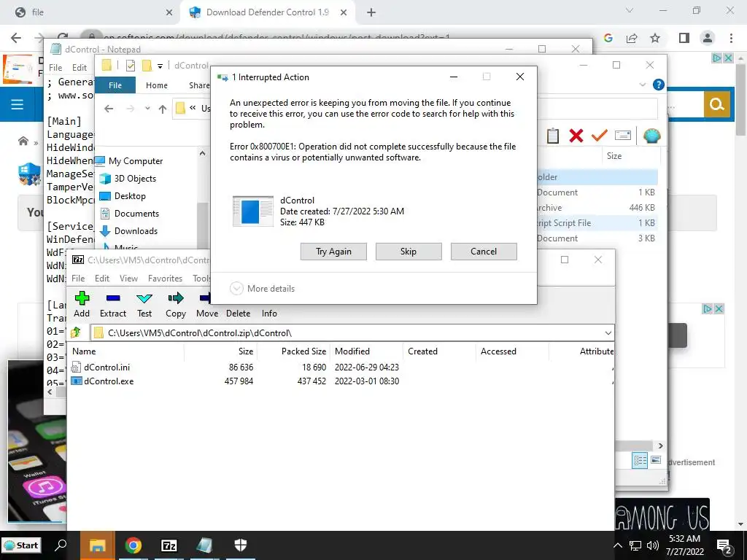Bookmark page with Chrome star icon
Screen dimensions: 747x560
(x=655, y=38)
